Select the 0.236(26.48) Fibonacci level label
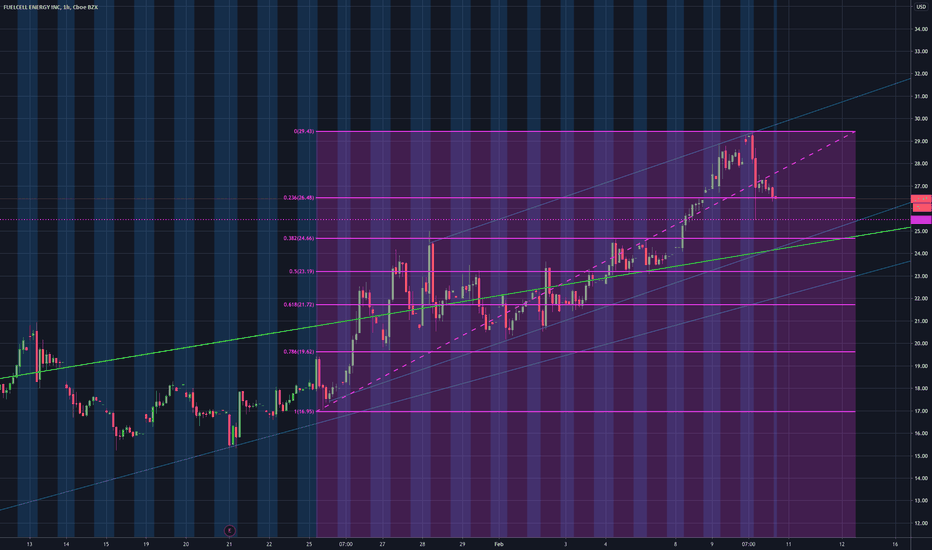This screenshot has width=932, height=550. (299, 197)
